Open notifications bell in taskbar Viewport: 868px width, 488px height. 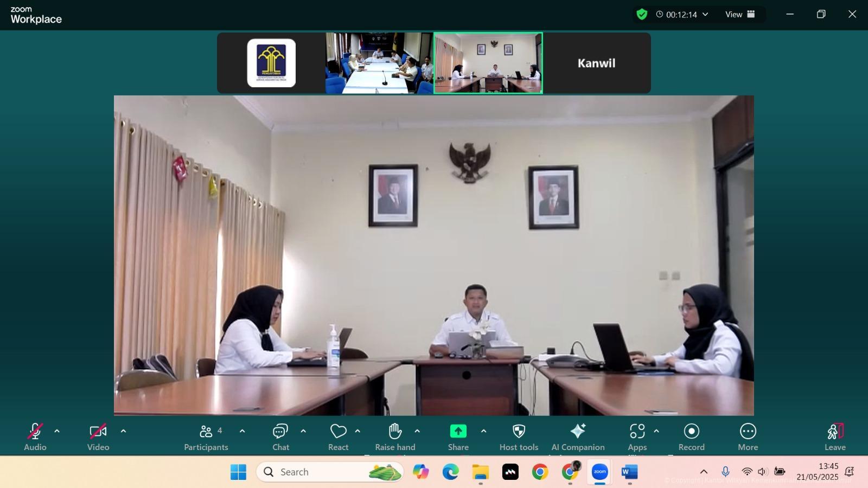click(x=850, y=472)
